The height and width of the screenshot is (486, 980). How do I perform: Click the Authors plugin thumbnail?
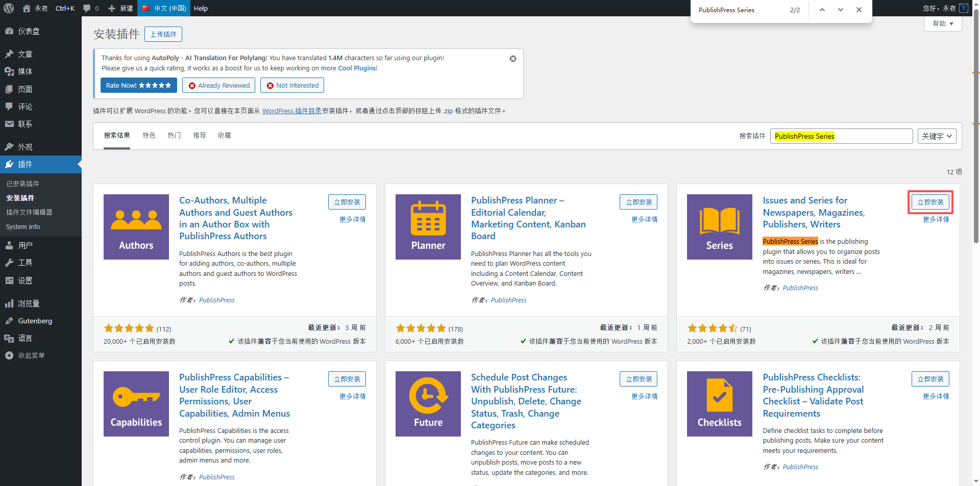click(136, 227)
